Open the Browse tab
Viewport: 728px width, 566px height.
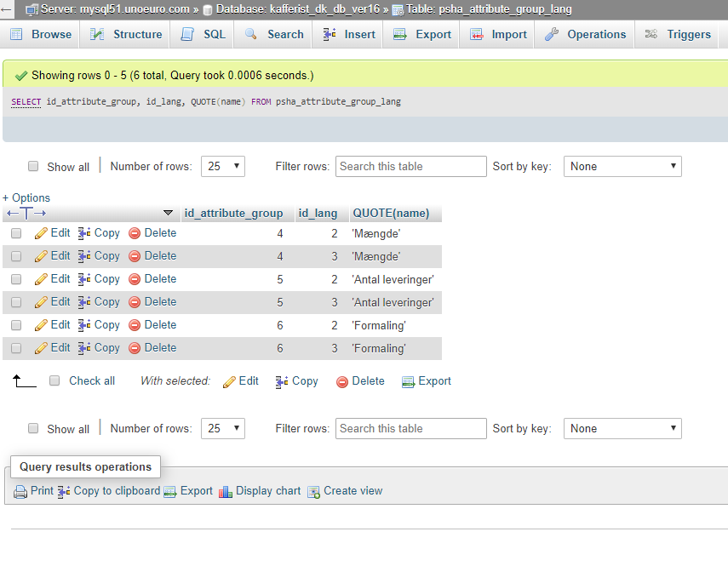pyautogui.click(x=41, y=34)
